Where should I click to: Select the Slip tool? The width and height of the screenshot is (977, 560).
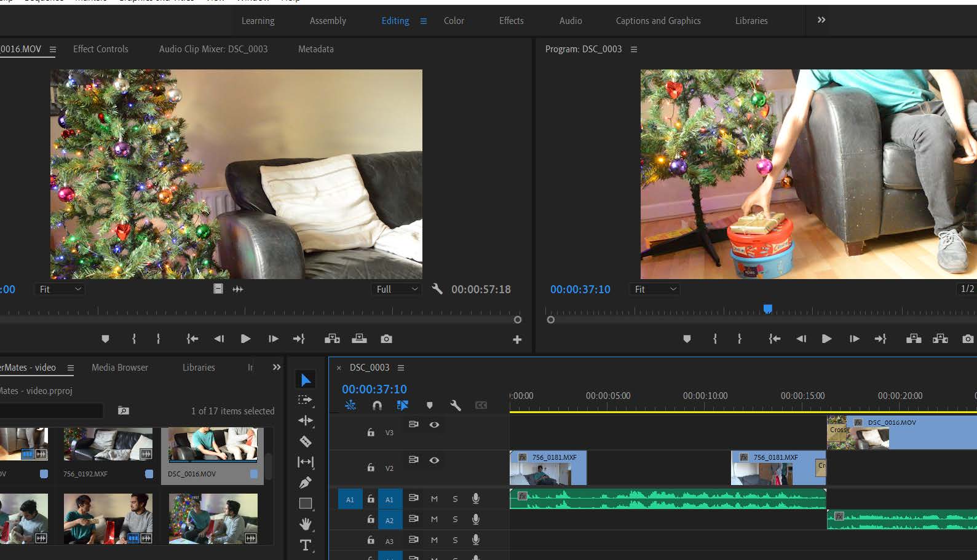tap(306, 462)
